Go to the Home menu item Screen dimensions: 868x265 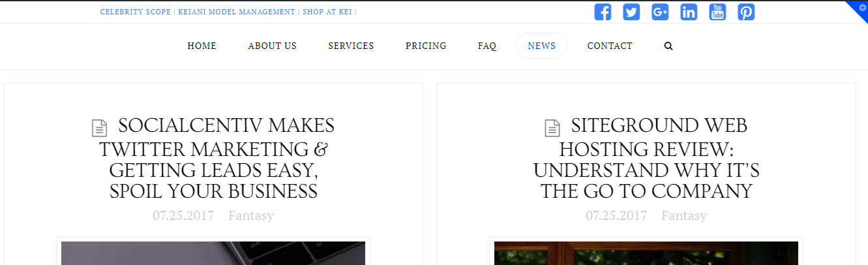pos(202,46)
